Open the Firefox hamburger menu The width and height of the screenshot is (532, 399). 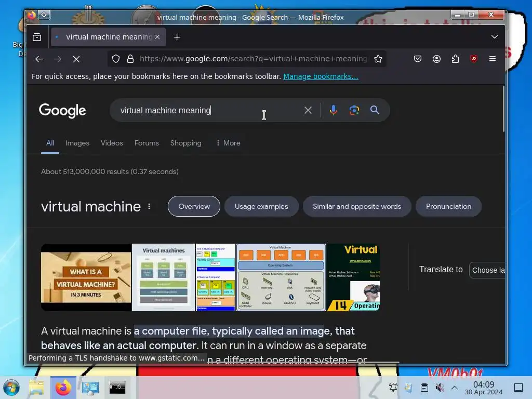(493, 59)
